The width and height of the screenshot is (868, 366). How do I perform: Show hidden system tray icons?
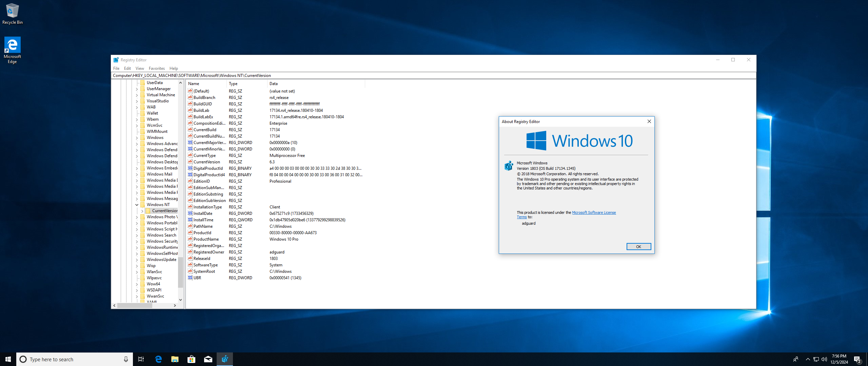pos(808,359)
